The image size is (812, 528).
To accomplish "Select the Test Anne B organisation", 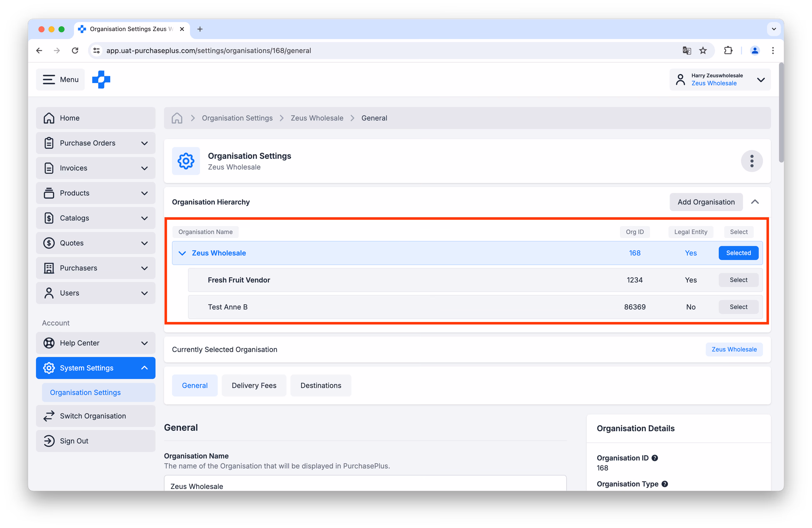I will 738,307.
